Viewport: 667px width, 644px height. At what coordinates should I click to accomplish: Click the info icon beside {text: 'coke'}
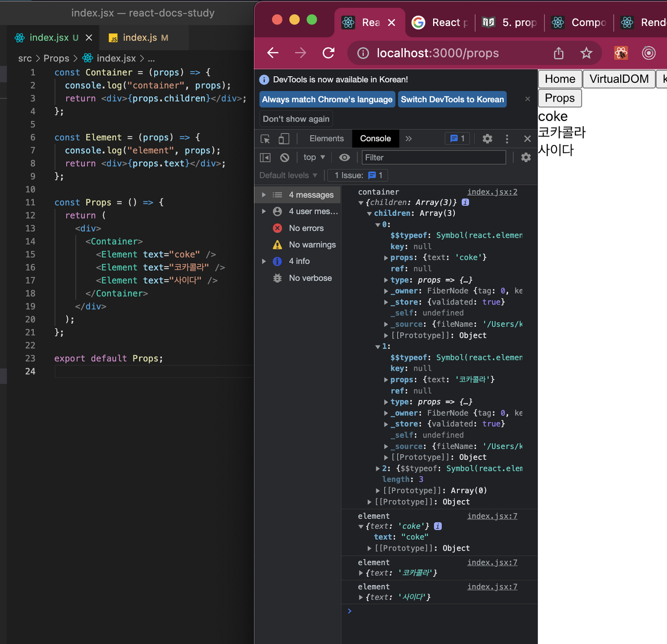point(438,526)
